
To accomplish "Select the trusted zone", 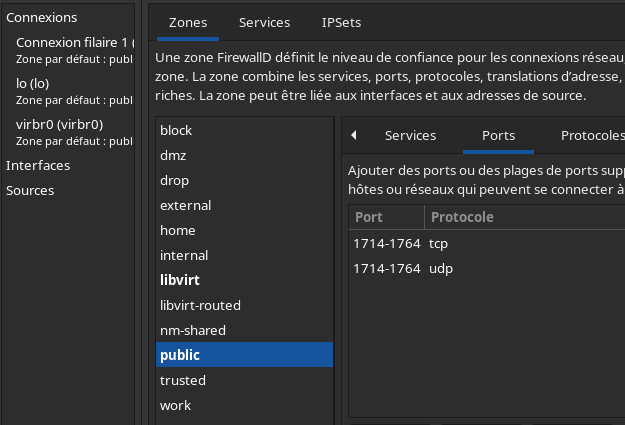I will [x=183, y=381].
